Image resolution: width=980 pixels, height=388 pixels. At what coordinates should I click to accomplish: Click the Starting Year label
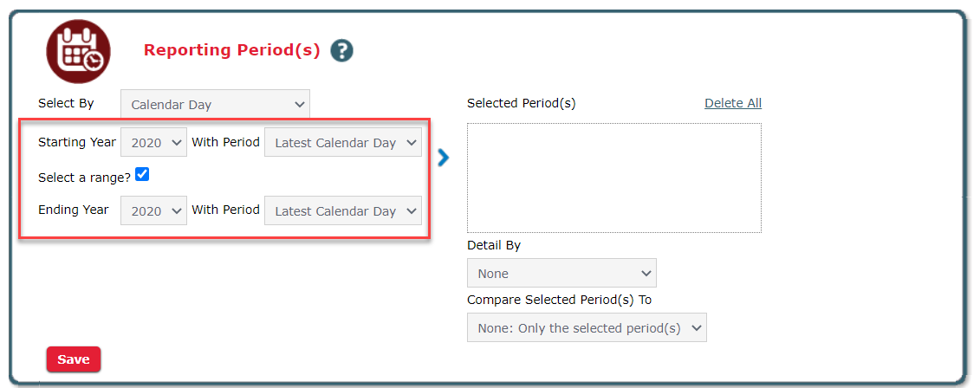tap(76, 142)
